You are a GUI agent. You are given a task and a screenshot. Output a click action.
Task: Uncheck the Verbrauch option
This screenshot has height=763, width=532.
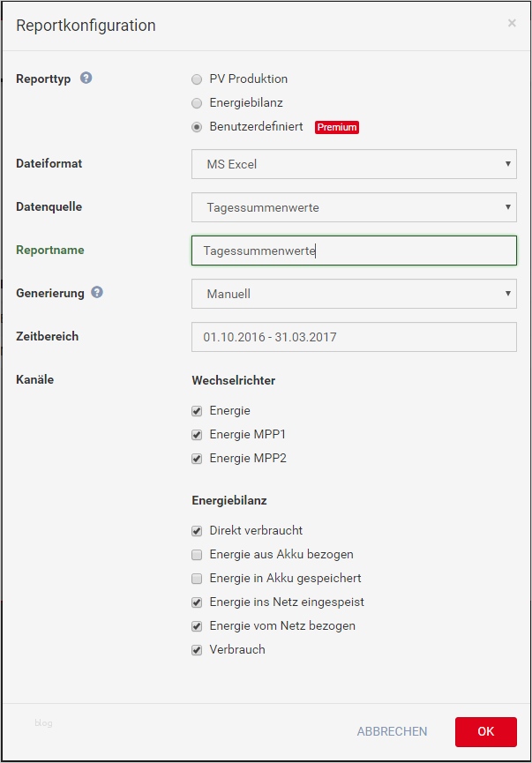(197, 649)
